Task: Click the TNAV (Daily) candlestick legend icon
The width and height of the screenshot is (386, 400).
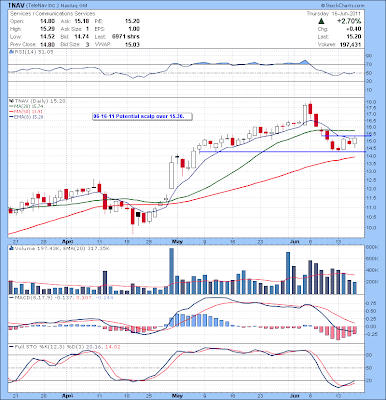Action: pos(10,101)
